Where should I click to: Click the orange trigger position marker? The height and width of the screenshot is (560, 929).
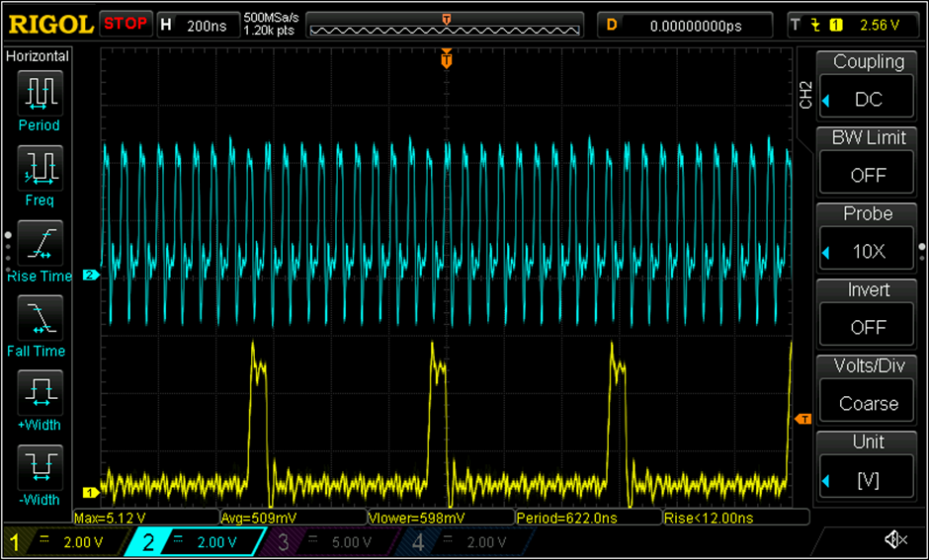coord(447,61)
